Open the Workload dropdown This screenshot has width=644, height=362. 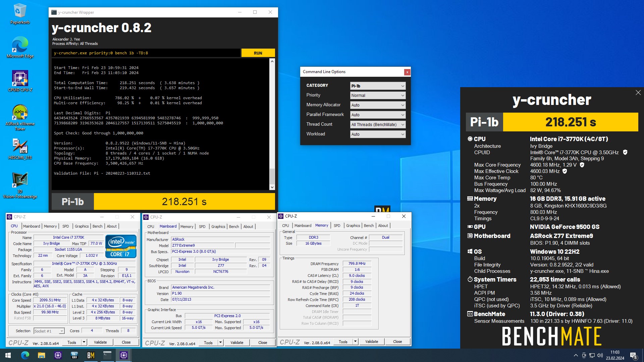pos(378,134)
